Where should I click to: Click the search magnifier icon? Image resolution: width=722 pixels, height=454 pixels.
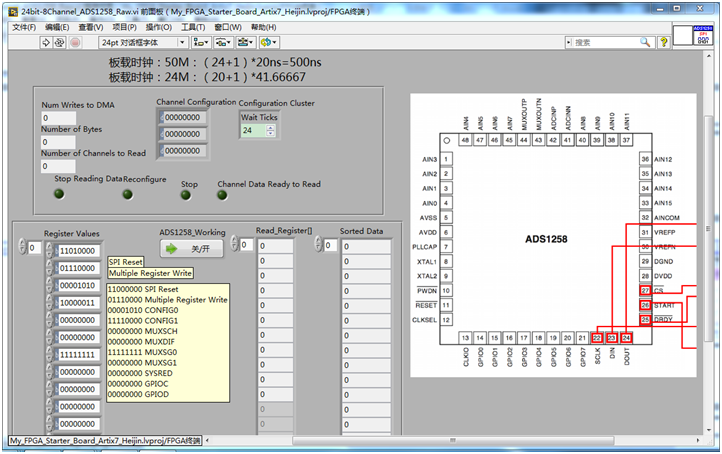point(646,42)
